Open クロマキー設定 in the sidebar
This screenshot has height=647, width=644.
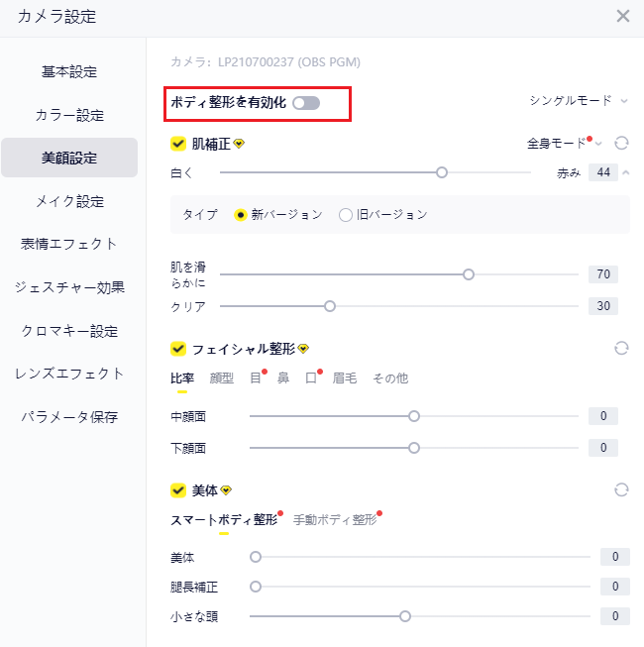pyautogui.click(x=69, y=331)
